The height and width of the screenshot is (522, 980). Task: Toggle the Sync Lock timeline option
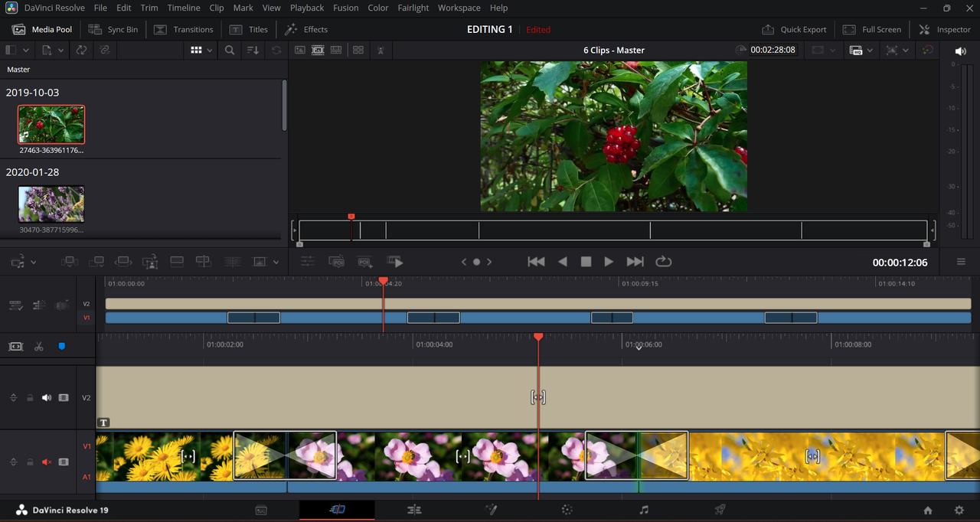(15, 305)
